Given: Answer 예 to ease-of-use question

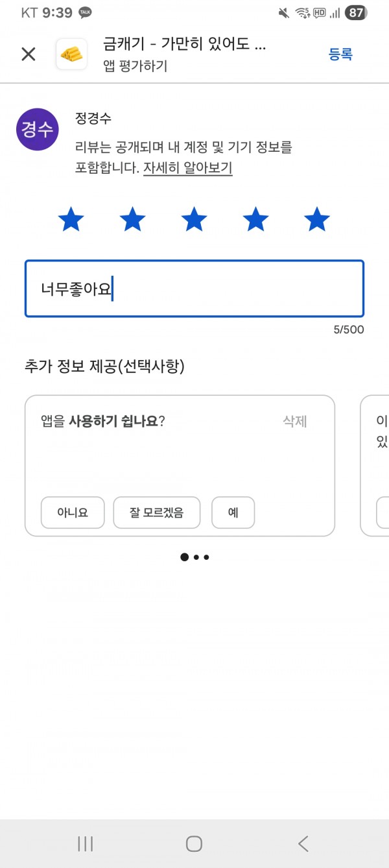Looking at the screenshot, I should (233, 512).
